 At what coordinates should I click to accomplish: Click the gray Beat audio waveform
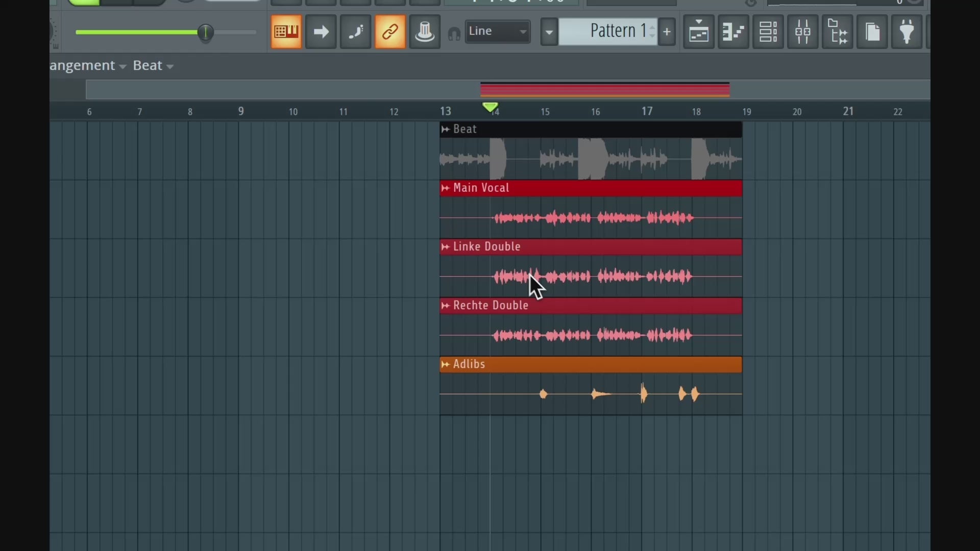coord(591,159)
